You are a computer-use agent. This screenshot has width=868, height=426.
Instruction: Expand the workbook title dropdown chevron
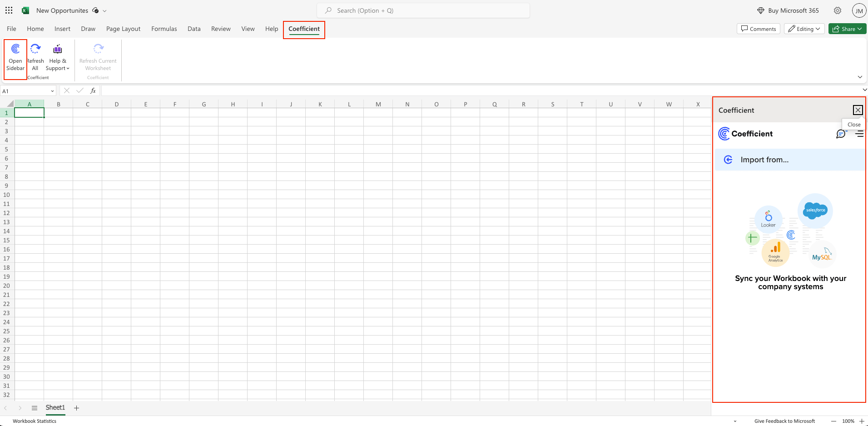(x=104, y=11)
